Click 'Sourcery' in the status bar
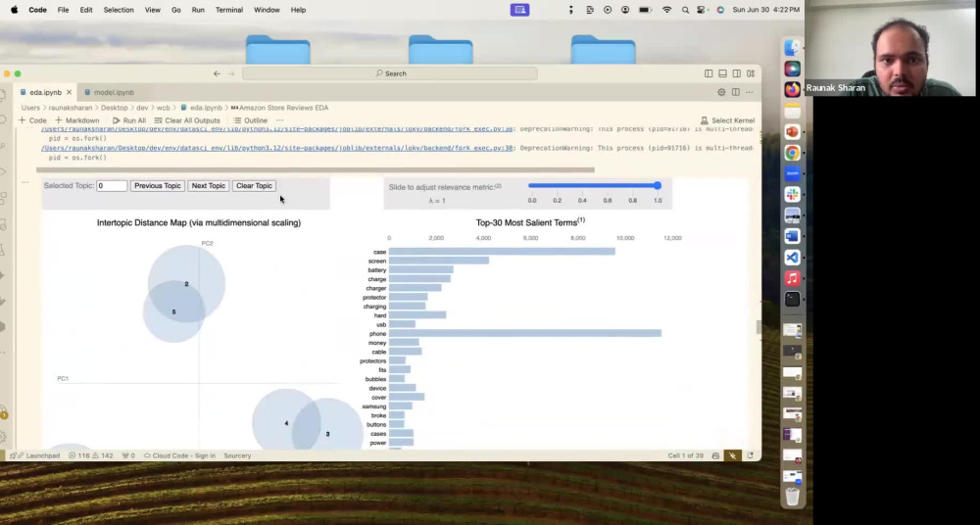Image resolution: width=980 pixels, height=525 pixels. point(237,455)
